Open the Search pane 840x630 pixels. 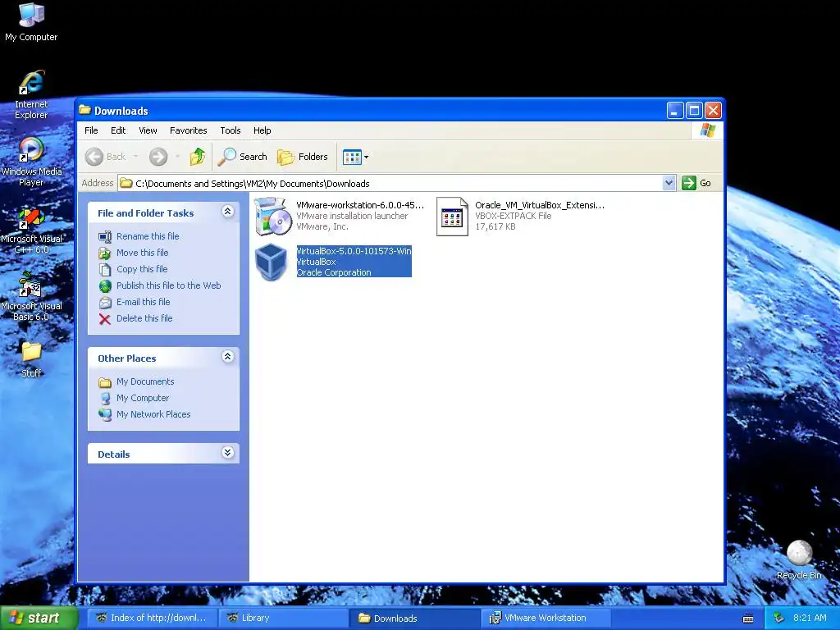[x=243, y=157]
